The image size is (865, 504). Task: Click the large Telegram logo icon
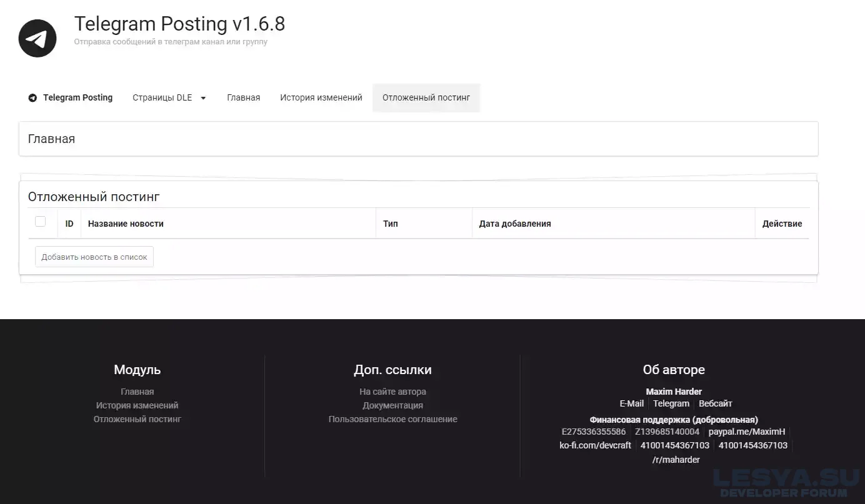pyautogui.click(x=37, y=39)
